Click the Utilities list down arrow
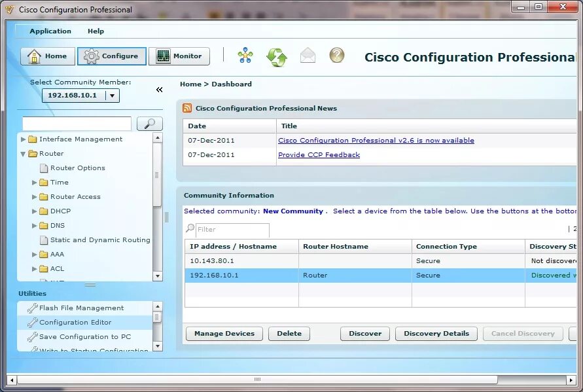Viewport: 583px width, 392px height. click(x=158, y=346)
